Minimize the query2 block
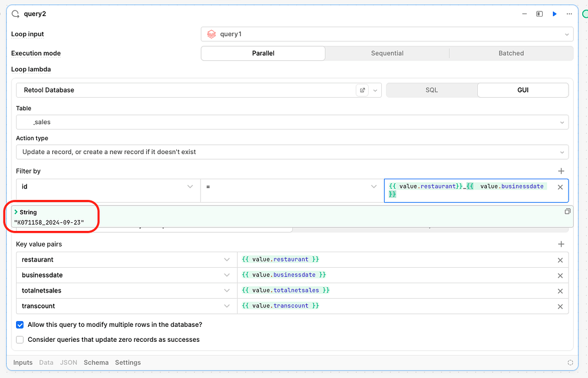The height and width of the screenshot is (378, 588). pyautogui.click(x=524, y=14)
